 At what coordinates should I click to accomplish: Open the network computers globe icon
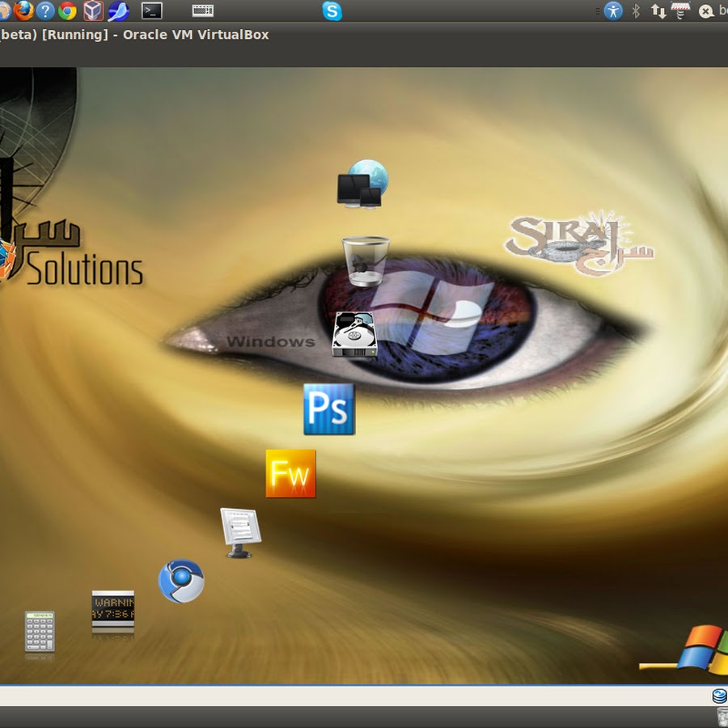coord(362,184)
